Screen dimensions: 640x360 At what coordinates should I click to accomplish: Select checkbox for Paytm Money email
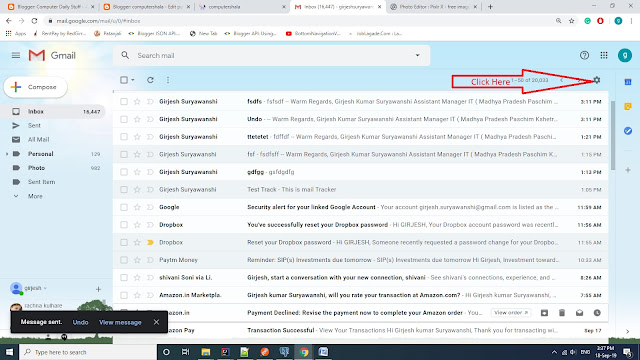[x=124, y=260]
